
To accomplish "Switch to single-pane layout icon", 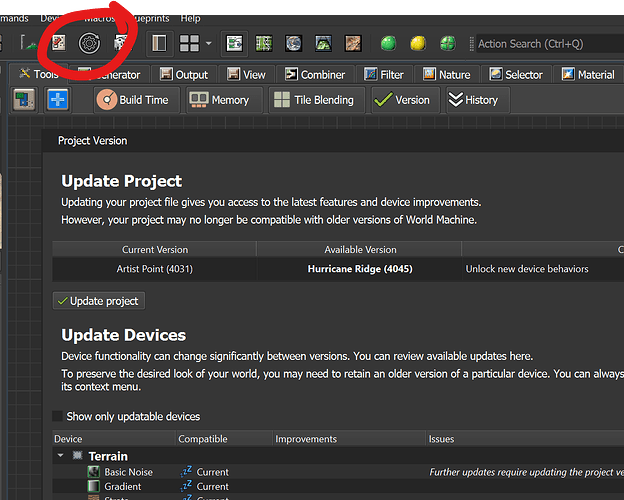I will click(x=159, y=43).
